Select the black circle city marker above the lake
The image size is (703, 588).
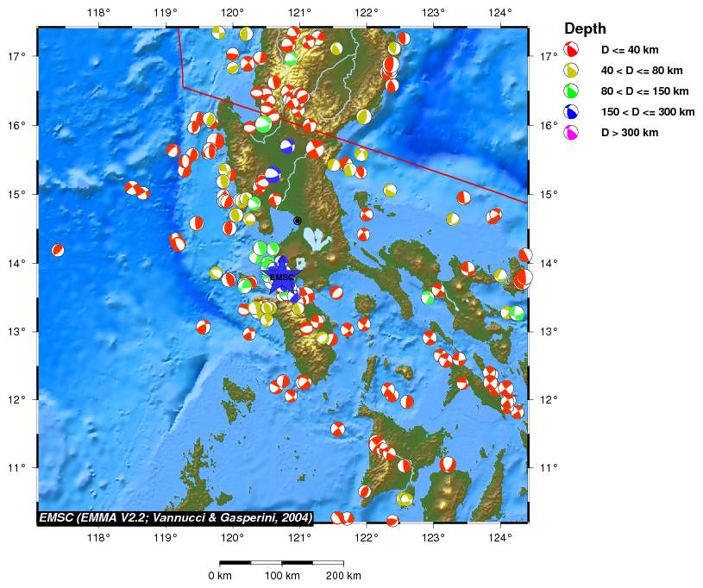click(x=298, y=221)
